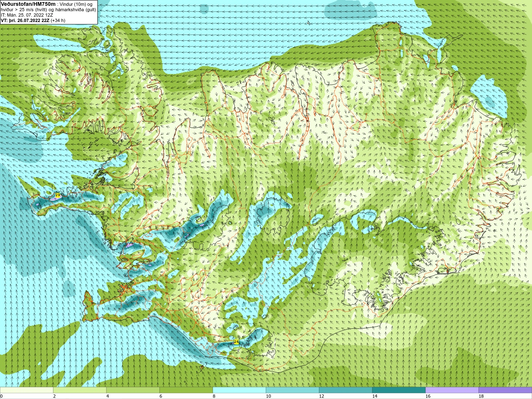Screen dimensions: 532x399
Task: Click the legend tick label 0
Action: tap(1, 396)
